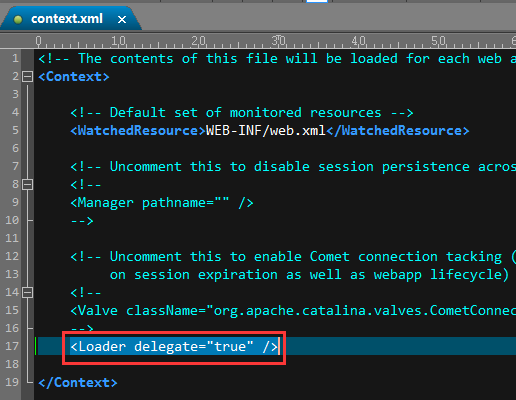Click the 'on session expiration as well' line
516x400 pixels.
(x=309, y=275)
